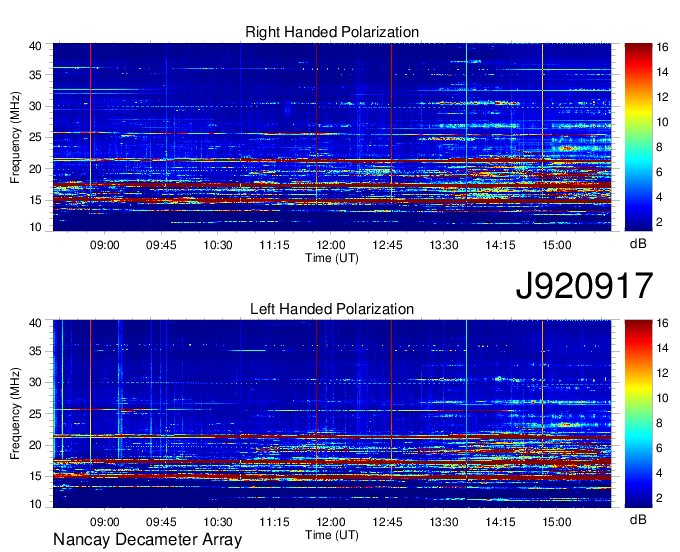This screenshot has width=680, height=552.
Task: Click the 10:30 time tick of Right Handed plot
Action: [218, 245]
